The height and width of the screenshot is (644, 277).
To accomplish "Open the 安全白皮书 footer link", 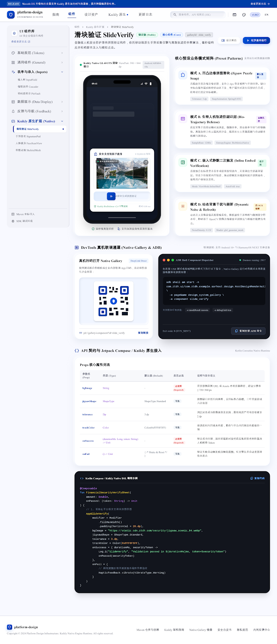I will [225, 630].
